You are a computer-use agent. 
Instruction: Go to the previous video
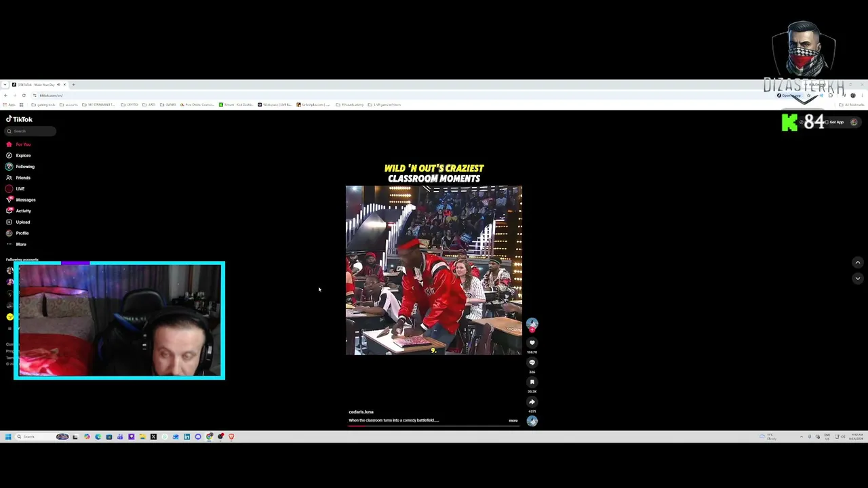(x=858, y=262)
